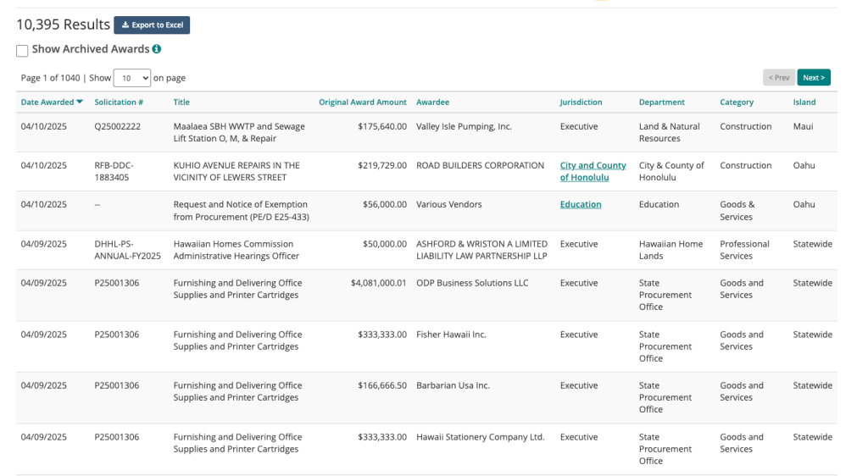Select the Valley Isle Pumping, Inc. row
Viewport: 868px width, 476px height.
coord(426,133)
